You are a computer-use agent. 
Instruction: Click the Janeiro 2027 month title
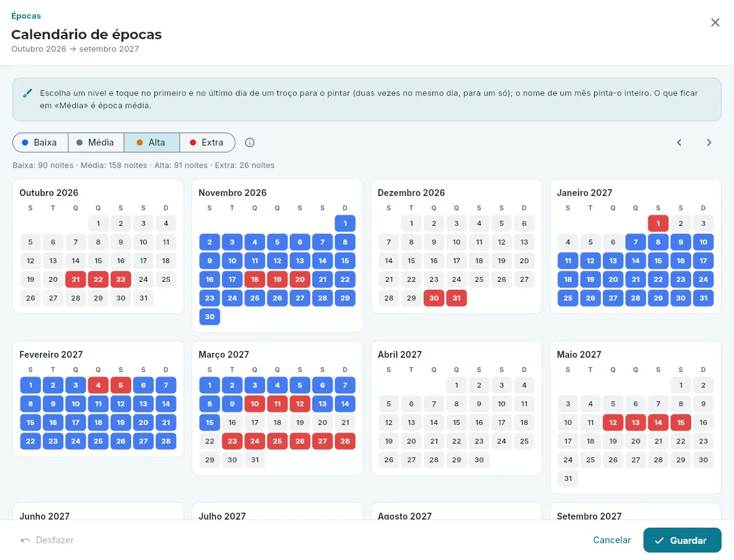[x=585, y=192]
